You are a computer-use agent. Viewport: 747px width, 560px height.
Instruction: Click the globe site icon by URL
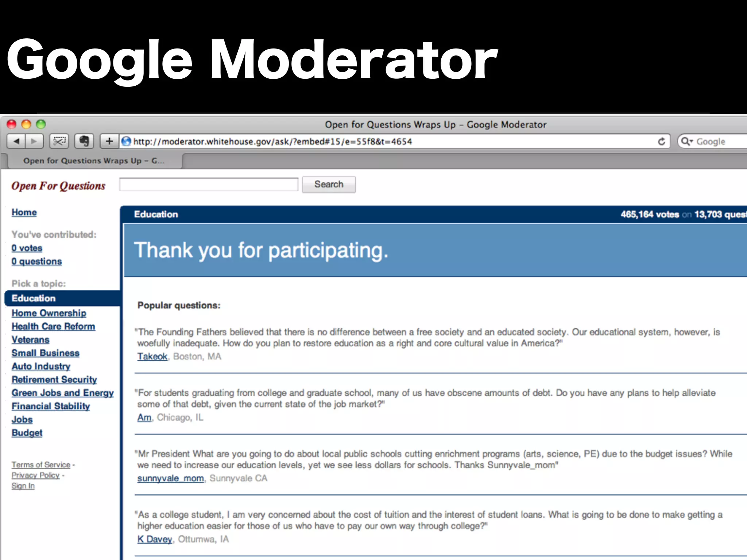coord(126,141)
